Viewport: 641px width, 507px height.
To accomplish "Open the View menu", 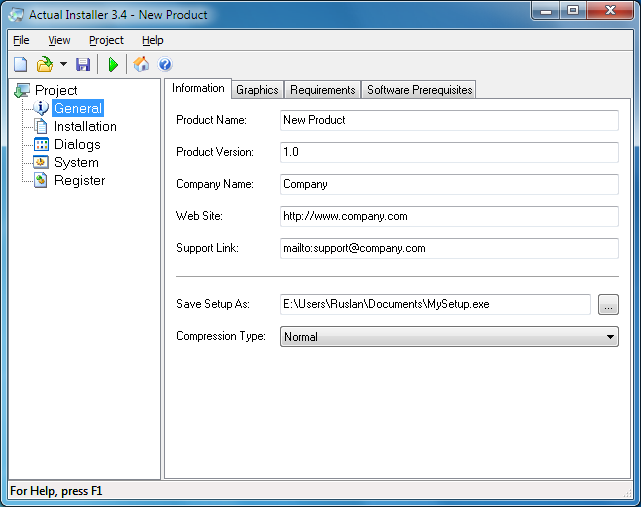I will pos(59,40).
